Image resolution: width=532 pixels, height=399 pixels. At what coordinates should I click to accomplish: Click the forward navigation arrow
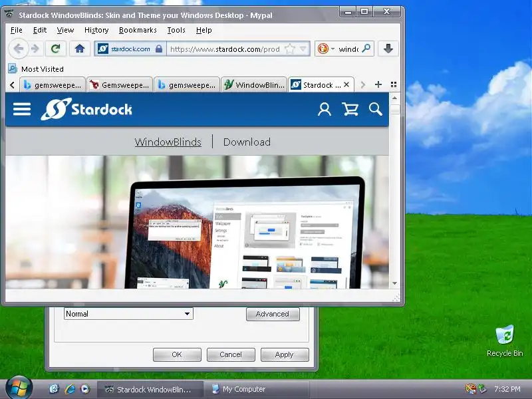click(35, 49)
